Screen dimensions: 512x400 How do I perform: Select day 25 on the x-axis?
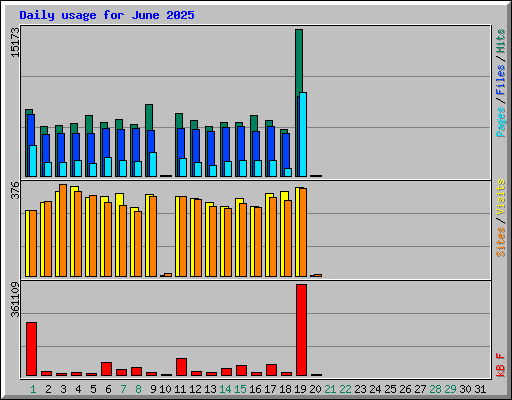tap(390, 389)
